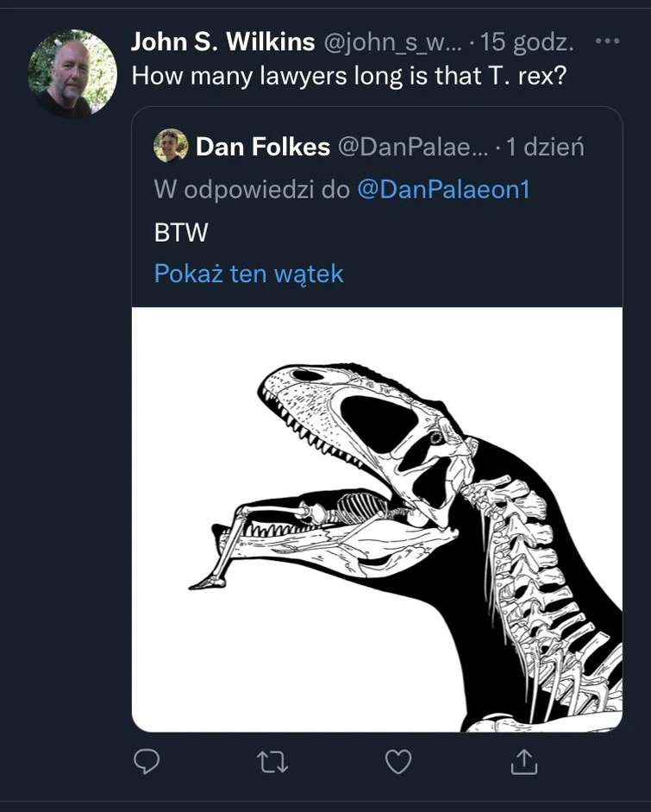Click the share upload icon

pos(523,762)
